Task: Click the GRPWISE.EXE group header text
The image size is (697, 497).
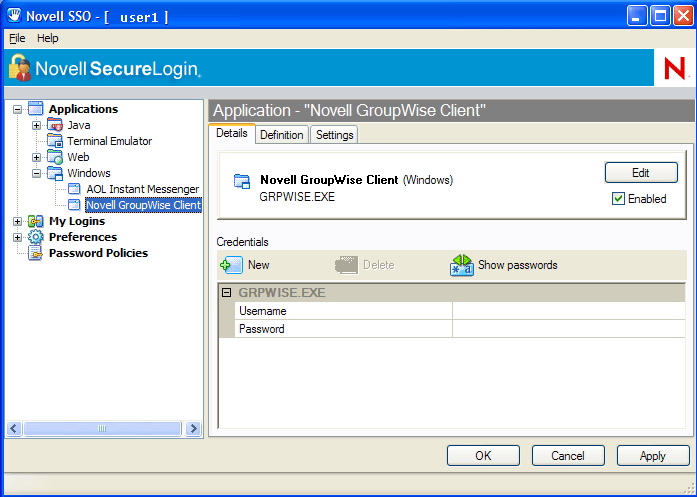Action: (x=282, y=293)
